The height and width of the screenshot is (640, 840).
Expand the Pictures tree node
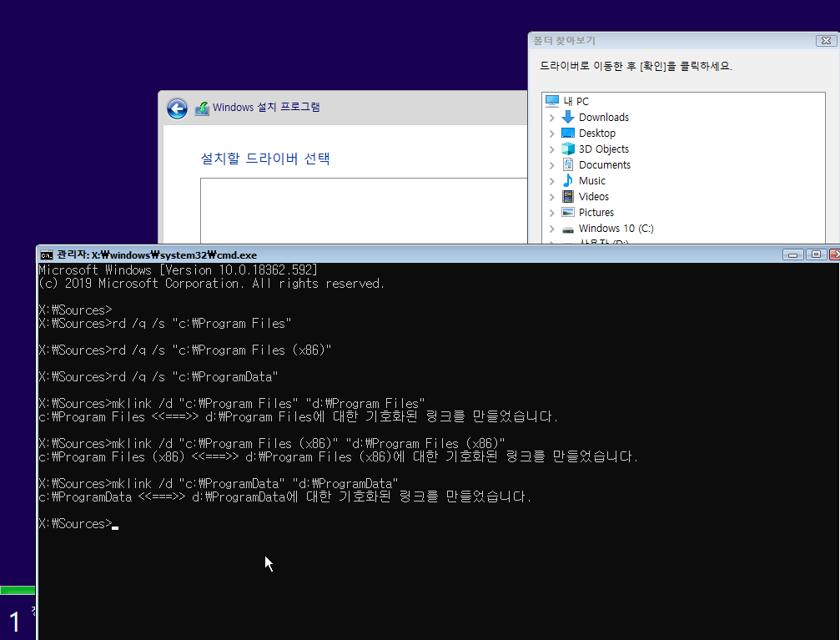[551, 213]
